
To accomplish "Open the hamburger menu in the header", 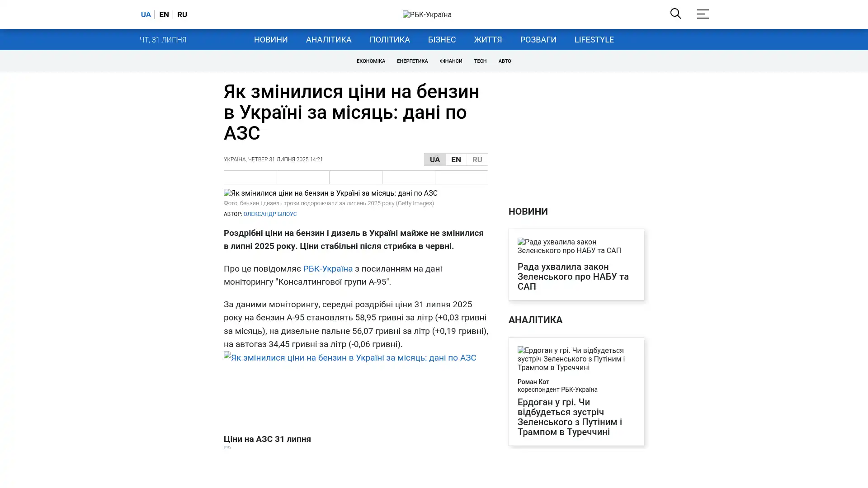I will [702, 14].
